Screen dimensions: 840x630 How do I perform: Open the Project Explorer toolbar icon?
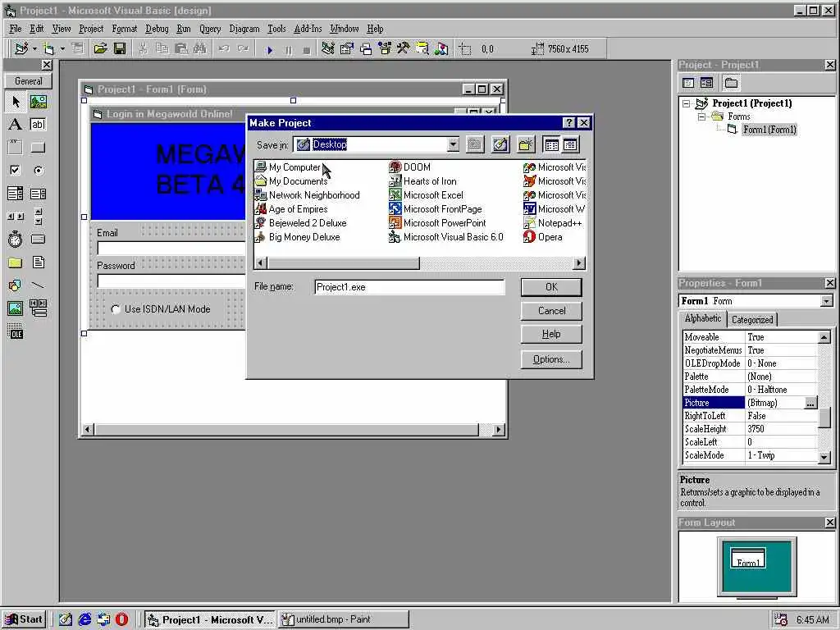point(328,48)
